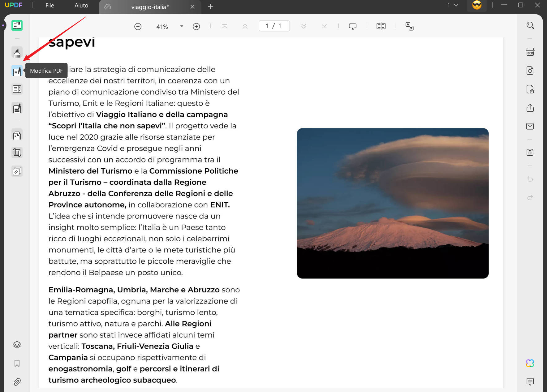Open the Modifica PDF edit tool
The width and height of the screenshot is (547, 392).
coord(17,71)
